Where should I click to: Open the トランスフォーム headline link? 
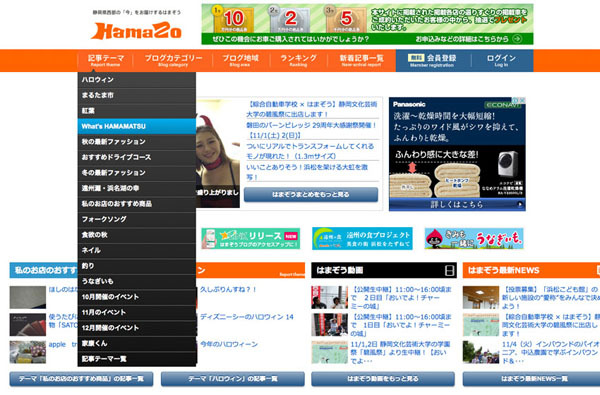[x=310, y=151]
